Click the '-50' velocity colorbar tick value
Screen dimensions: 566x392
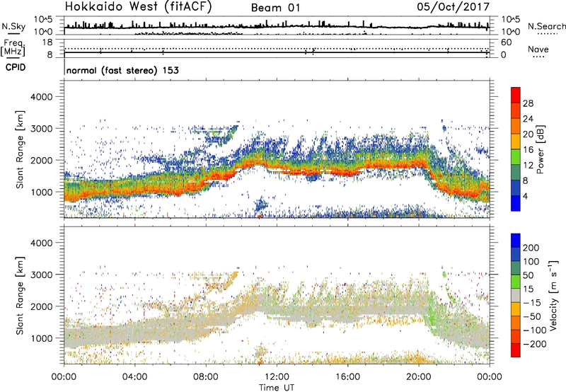(x=532, y=316)
